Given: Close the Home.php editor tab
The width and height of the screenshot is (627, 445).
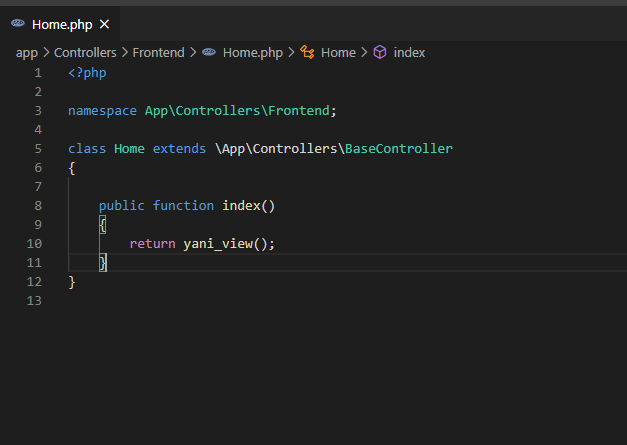Looking at the screenshot, I should pyautogui.click(x=105, y=24).
